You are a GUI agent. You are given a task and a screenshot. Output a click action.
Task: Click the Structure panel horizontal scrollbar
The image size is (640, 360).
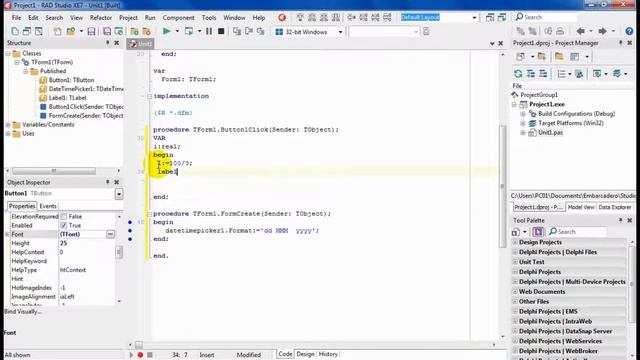pyautogui.click(x=53, y=171)
